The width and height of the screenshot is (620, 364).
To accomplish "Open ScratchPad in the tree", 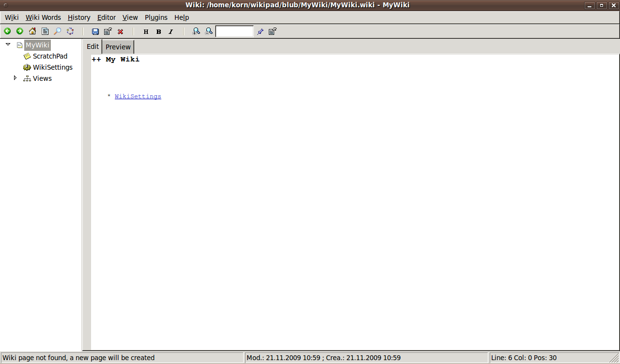I will 50,56.
